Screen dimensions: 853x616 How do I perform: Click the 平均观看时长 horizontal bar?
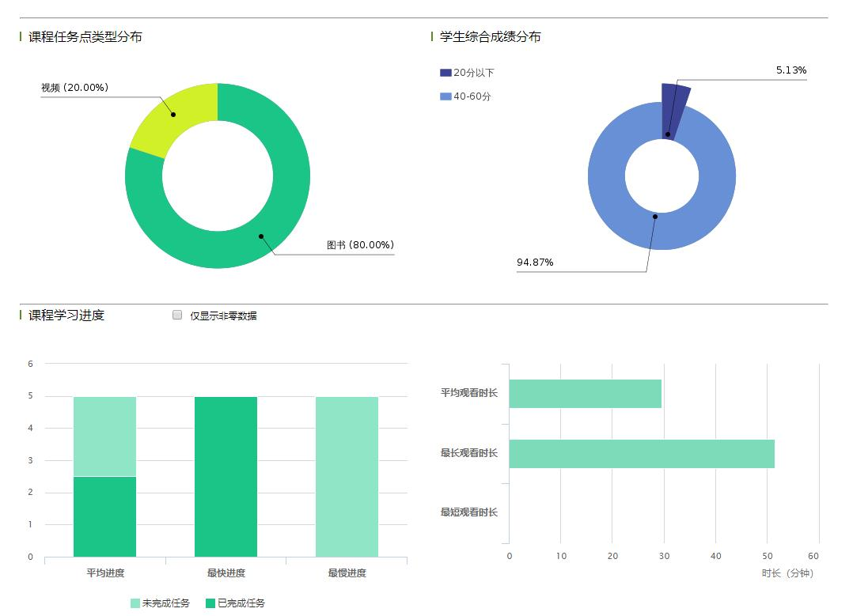tap(585, 394)
